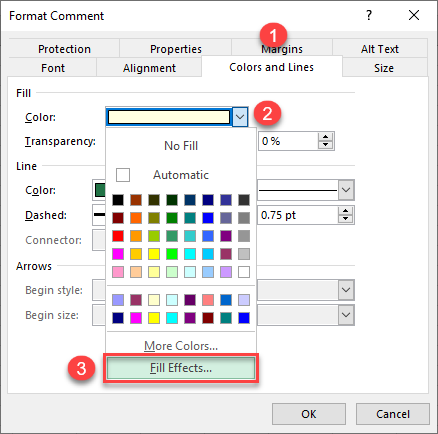This screenshot has width=438, height=434.
Task: Select the No Fill option
Action: click(181, 146)
